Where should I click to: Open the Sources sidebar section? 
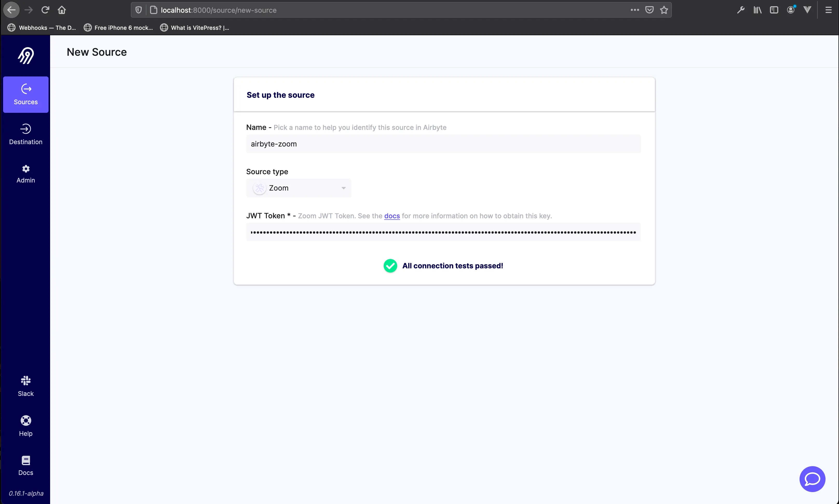coord(26,94)
